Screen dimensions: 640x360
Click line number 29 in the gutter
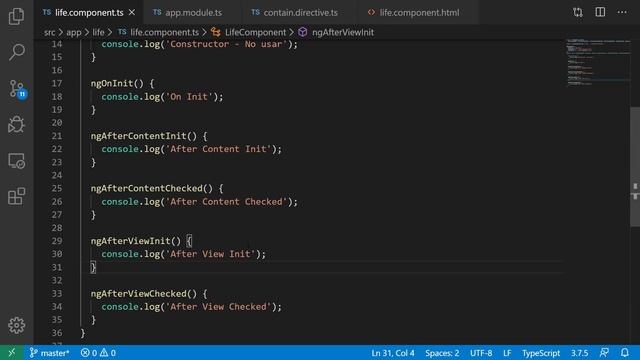57,241
